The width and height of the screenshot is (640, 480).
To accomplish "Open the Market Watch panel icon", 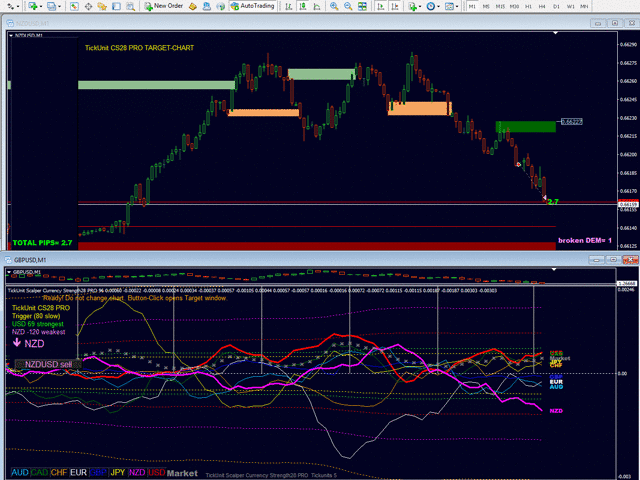I will tap(74, 6).
